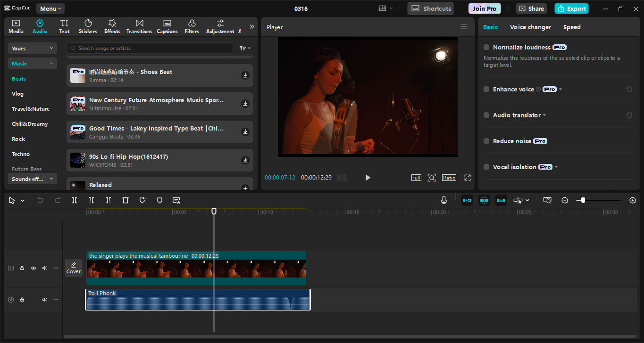Expand the Enhance voice dropdown
The width and height of the screenshot is (644, 343).
561,89
